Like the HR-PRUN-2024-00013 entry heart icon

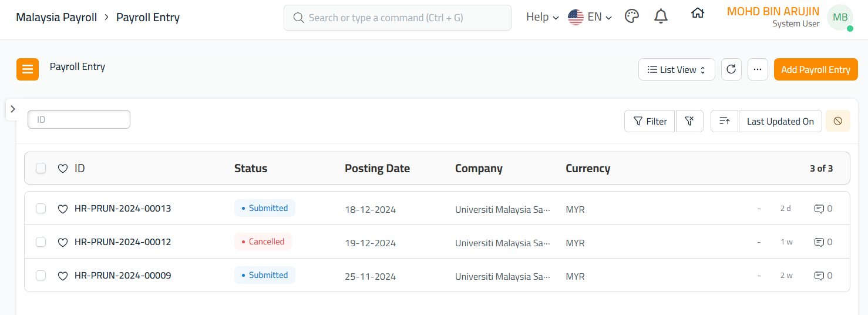[x=63, y=209]
